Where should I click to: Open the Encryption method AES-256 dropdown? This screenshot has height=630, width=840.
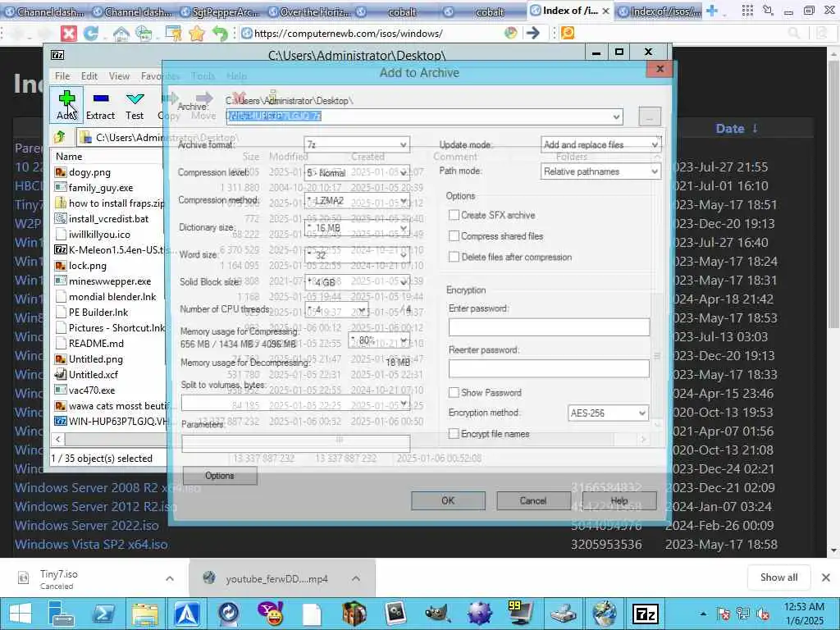(608, 413)
